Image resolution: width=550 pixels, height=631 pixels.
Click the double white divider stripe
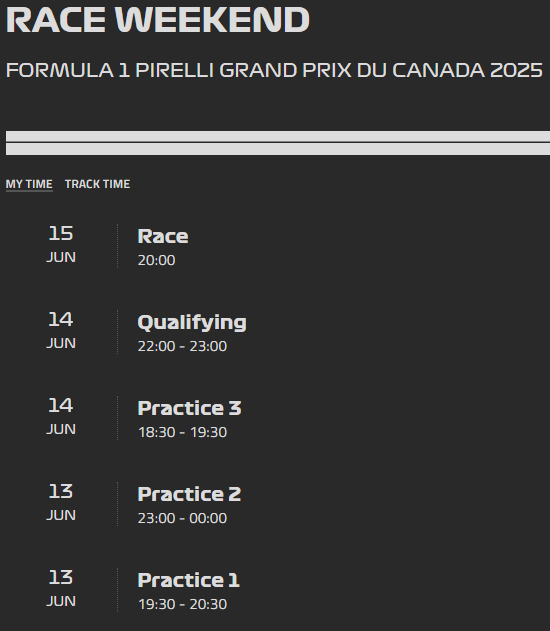pos(278,143)
